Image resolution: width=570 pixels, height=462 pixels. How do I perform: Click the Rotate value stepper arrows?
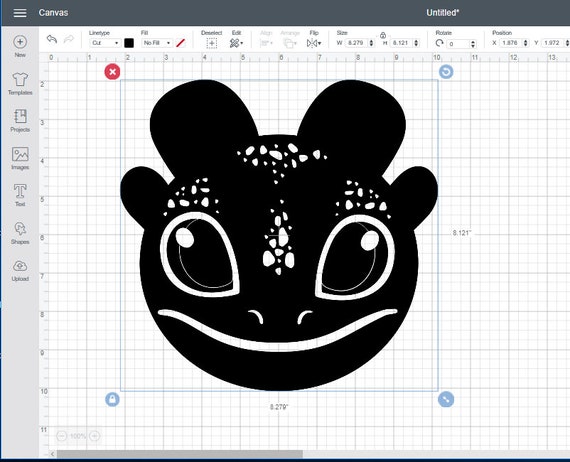tap(473, 44)
